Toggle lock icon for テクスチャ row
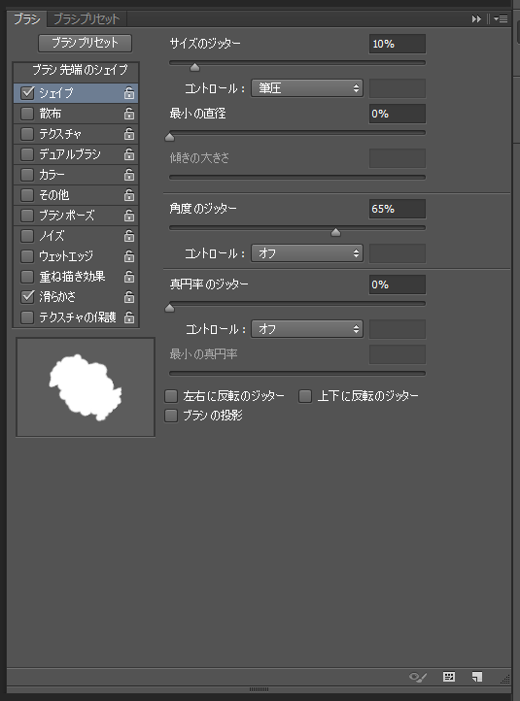The height and width of the screenshot is (701, 520). click(x=129, y=134)
